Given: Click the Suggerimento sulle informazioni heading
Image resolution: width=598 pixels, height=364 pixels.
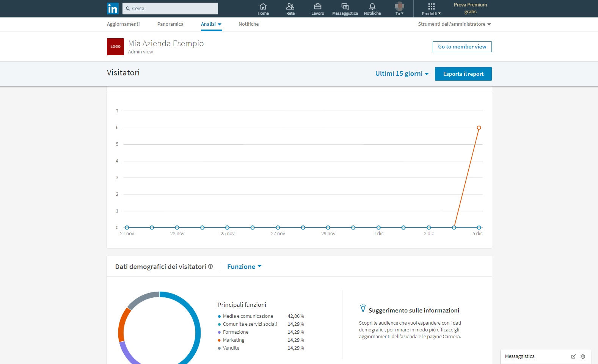Looking at the screenshot, I should point(414,310).
